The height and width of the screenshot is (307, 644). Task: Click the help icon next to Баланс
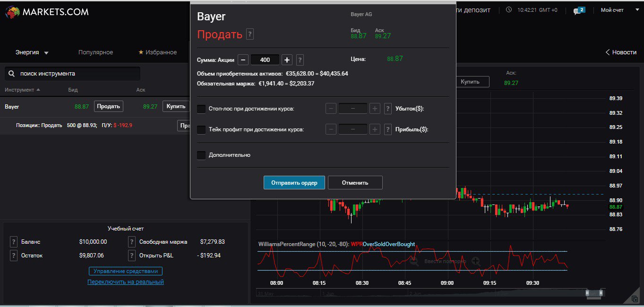tap(14, 242)
